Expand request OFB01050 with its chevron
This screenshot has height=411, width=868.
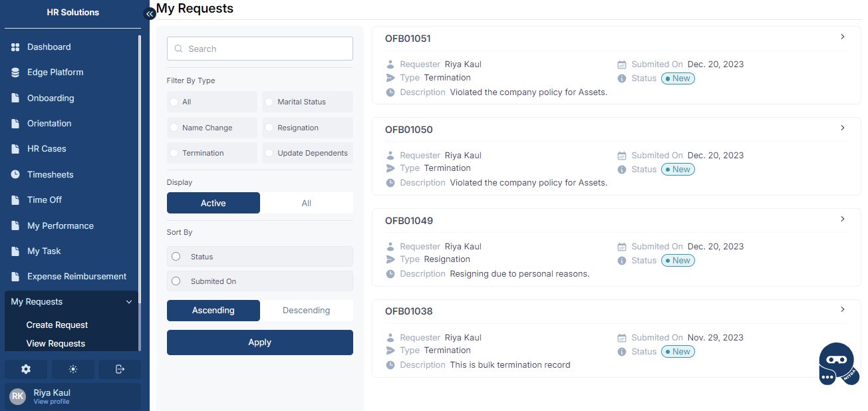[x=843, y=128]
